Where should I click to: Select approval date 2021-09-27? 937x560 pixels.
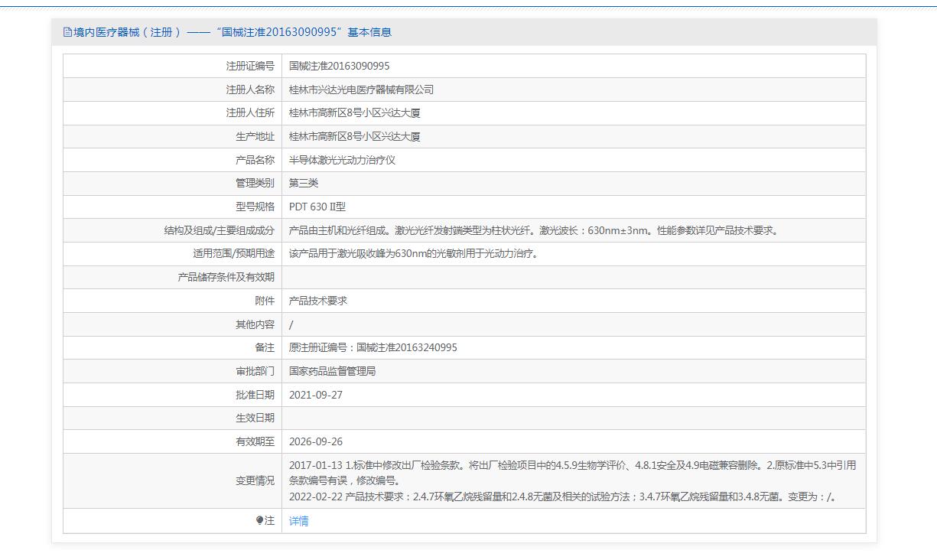pyautogui.click(x=316, y=395)
